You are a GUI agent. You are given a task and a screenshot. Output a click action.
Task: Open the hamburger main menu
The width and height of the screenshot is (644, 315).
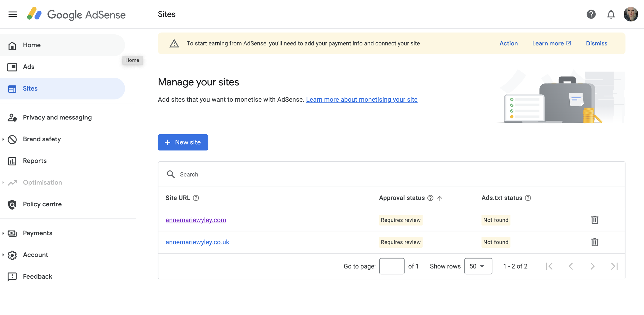pos(12,14)
